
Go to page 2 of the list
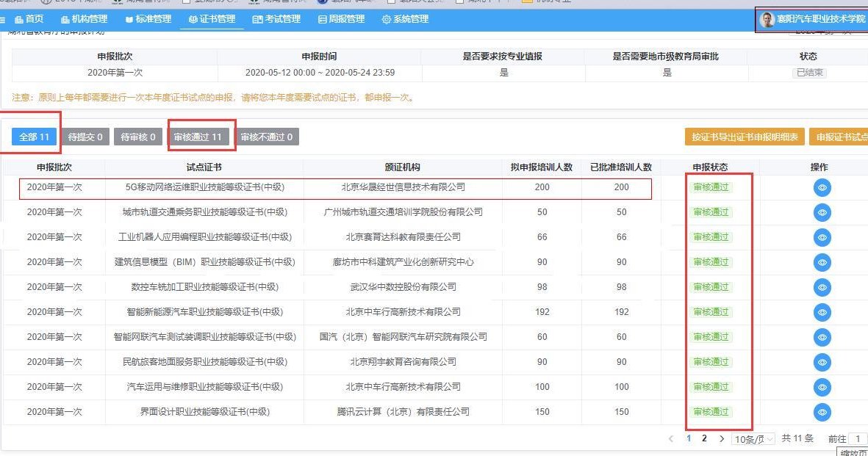pos(704,438)
